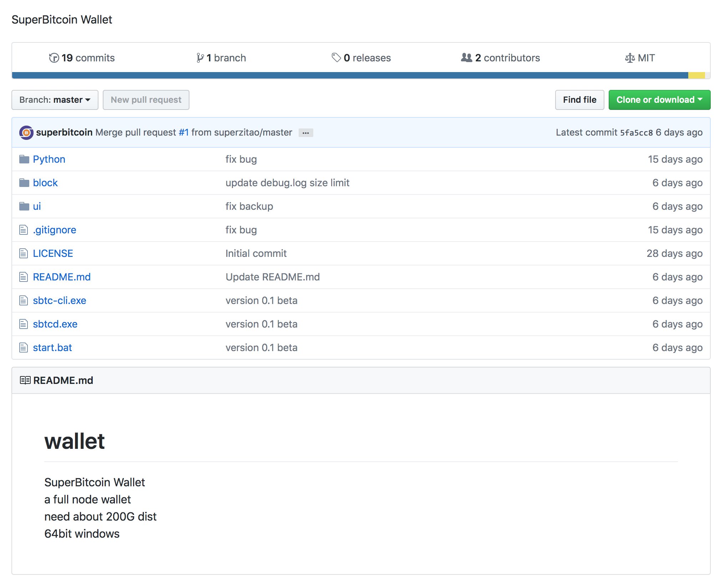Expand the commit message with the ellipsis button
This screenshot has height=588, width=725.
[305, 133]
